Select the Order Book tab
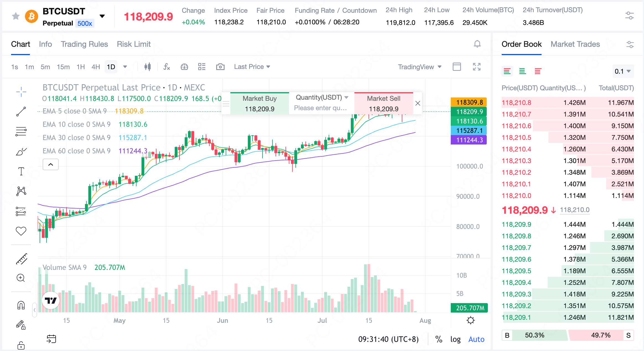644x351 pixels. pyautogui.click(x=521, y=44)
